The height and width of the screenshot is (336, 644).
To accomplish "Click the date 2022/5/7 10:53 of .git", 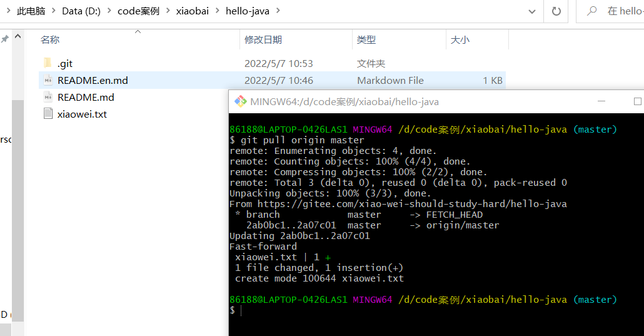I will [x=278, y=63].
